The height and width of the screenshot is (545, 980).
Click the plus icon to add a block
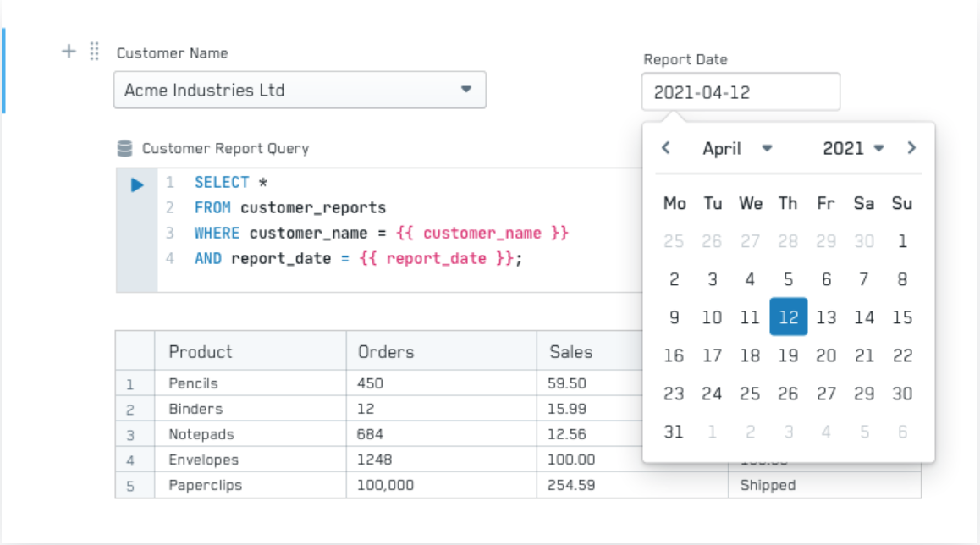point(69,52)
